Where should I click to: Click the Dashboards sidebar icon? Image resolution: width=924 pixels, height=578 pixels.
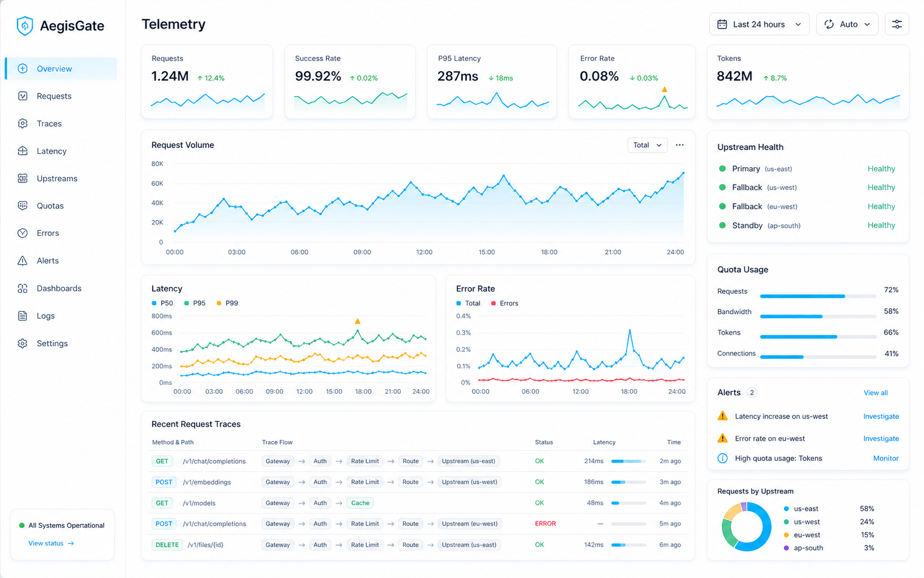(23, 288)
